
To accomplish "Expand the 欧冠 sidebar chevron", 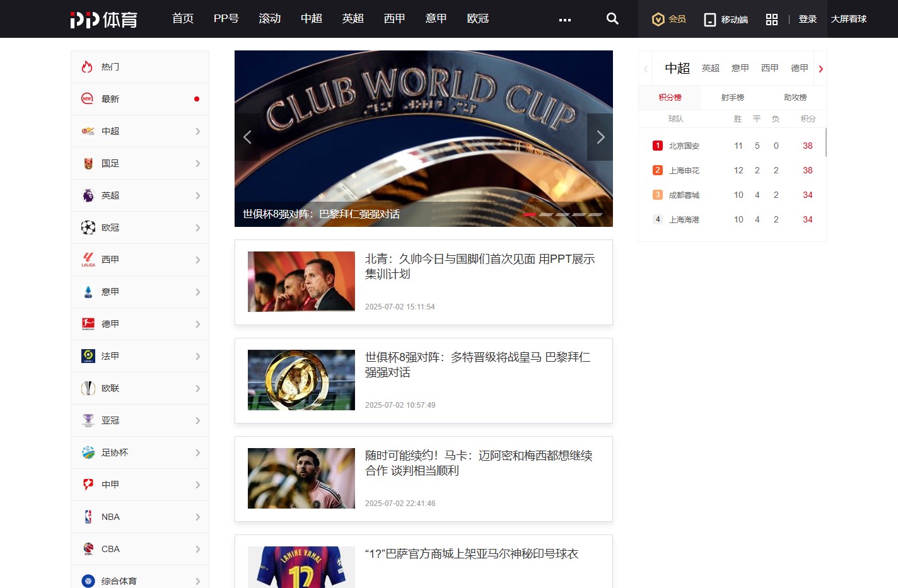I will coord(198,228).
